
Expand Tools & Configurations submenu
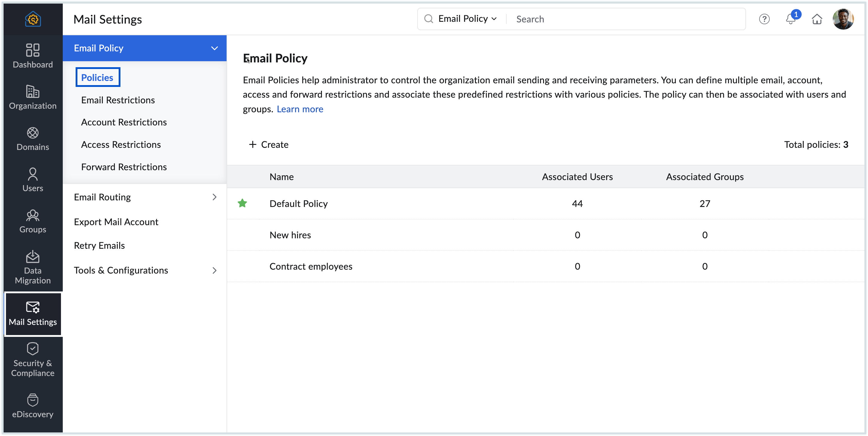[214, 270]
